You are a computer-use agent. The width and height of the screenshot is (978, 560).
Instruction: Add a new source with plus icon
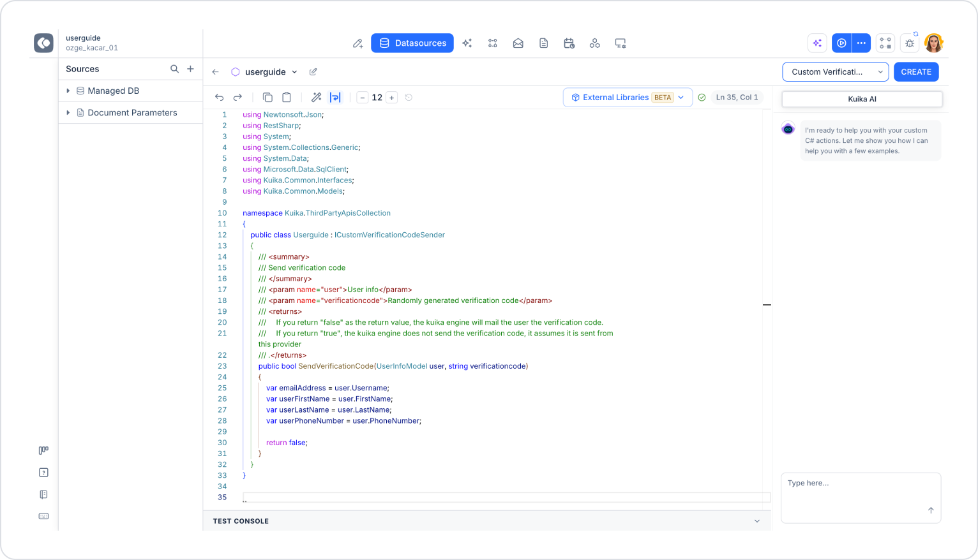pos(190,69)
